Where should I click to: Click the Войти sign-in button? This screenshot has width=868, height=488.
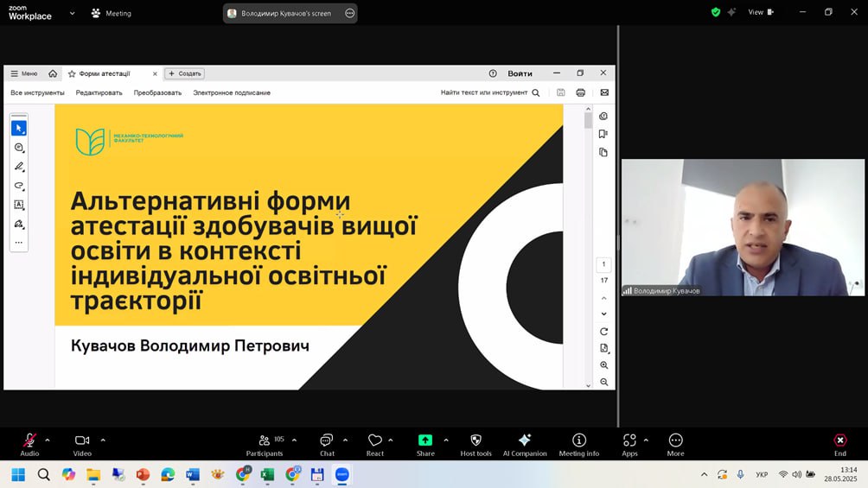pyautogui.click(x=520, y=73)
